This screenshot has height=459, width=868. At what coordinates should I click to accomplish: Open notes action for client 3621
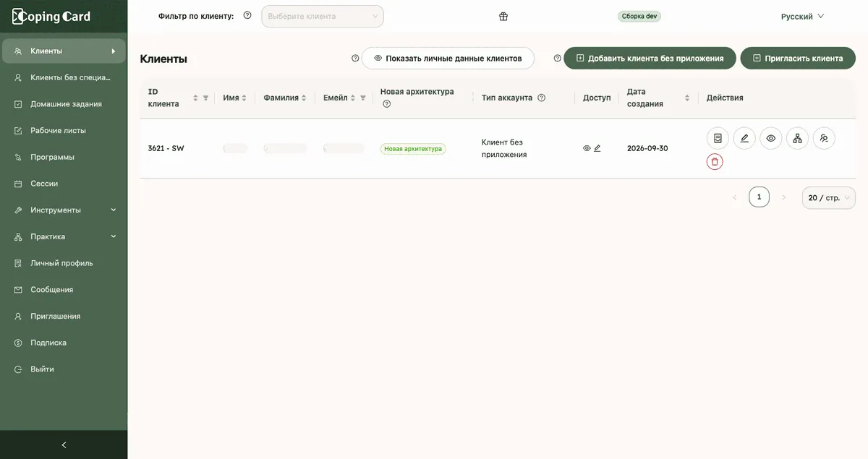click(718, 138)
